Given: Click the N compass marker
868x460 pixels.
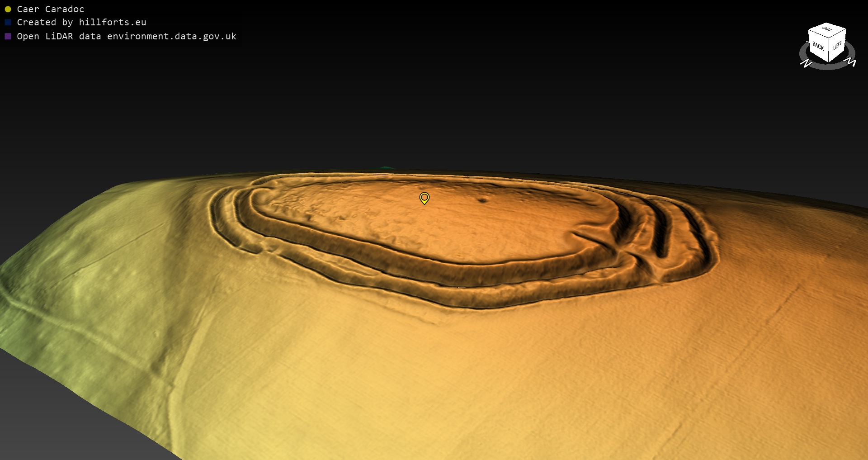Looking at the screenshot, I should (806, 64).
